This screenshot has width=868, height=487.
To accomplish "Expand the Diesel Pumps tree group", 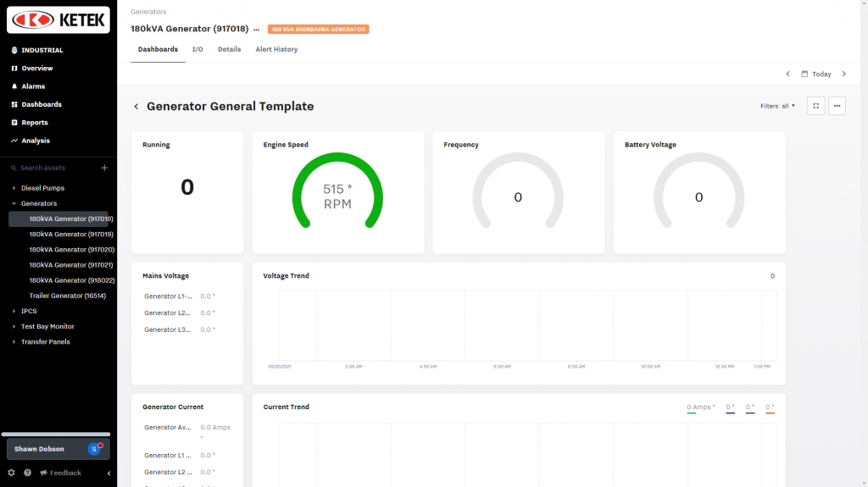I will [x=14, y=188].
